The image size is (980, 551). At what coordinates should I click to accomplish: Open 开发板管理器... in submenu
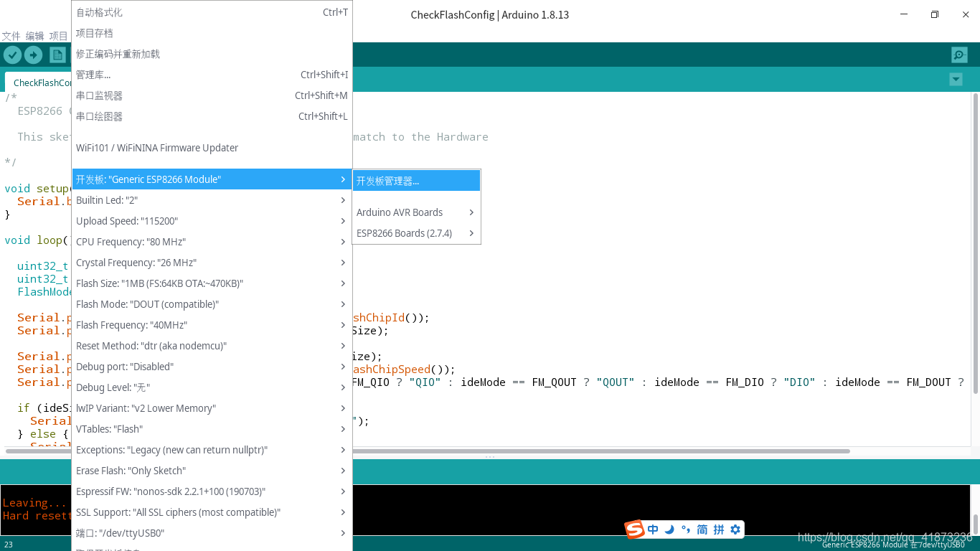416,181
